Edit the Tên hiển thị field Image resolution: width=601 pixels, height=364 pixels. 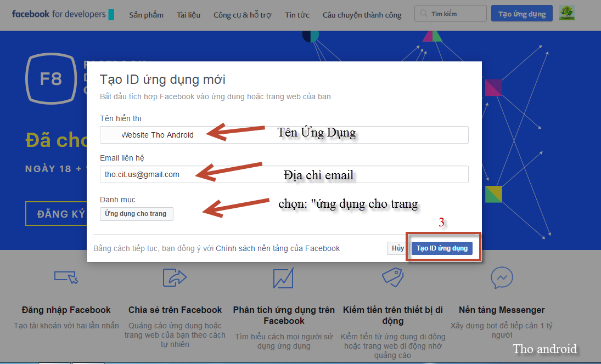[x=284, y=135]
